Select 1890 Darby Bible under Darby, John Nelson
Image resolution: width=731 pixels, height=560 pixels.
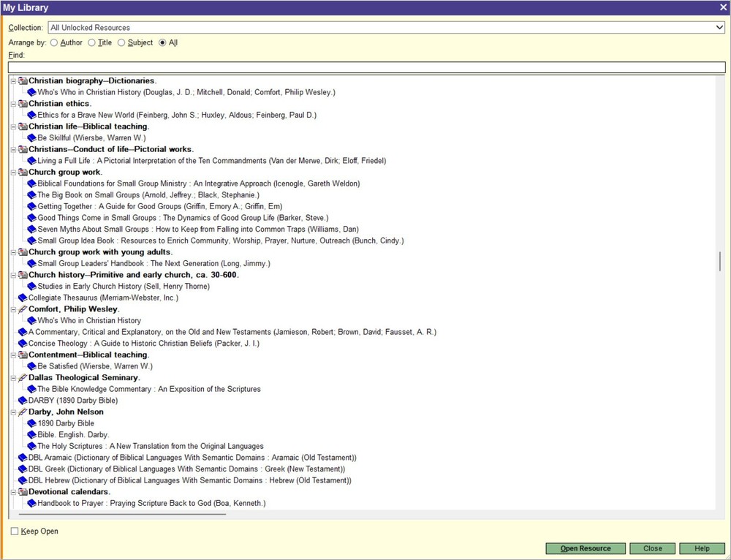(66, 423)
